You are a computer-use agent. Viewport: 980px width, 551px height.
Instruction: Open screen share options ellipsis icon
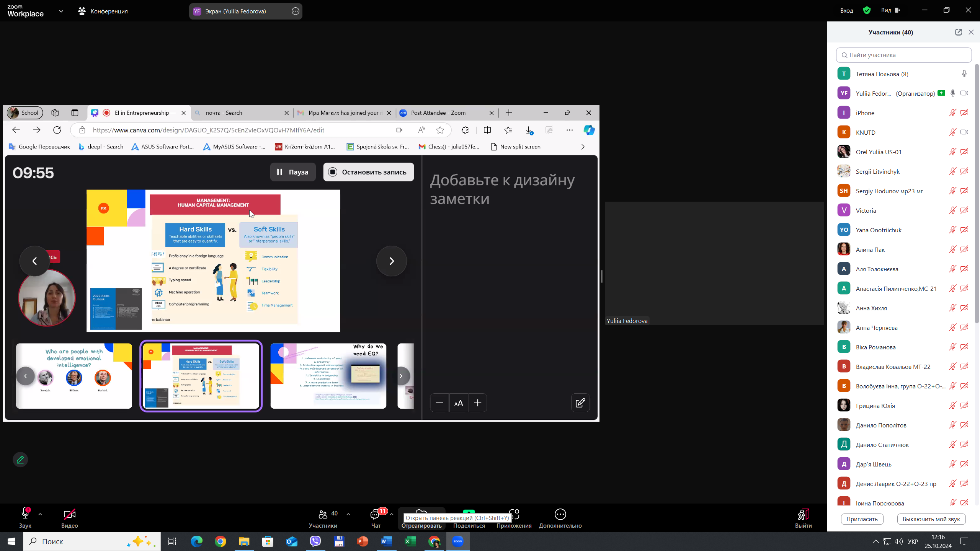295,11
